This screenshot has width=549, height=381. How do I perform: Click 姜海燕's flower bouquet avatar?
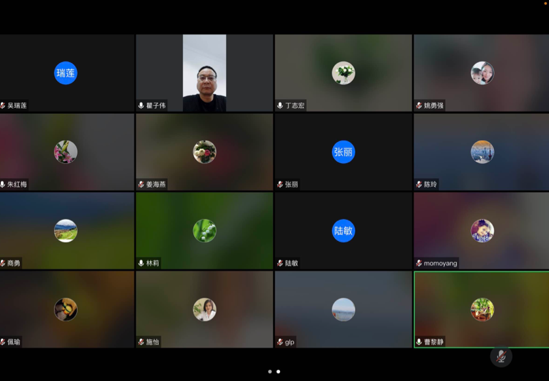(204, 152)
